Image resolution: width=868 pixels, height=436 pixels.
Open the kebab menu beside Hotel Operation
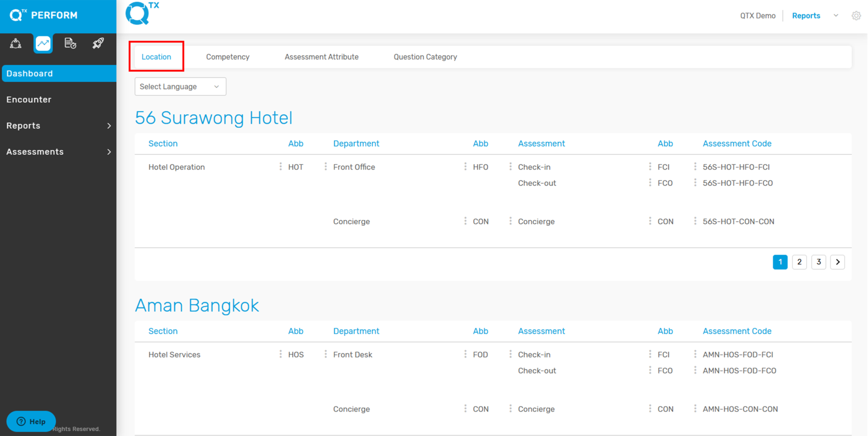[x=280, y=167]
